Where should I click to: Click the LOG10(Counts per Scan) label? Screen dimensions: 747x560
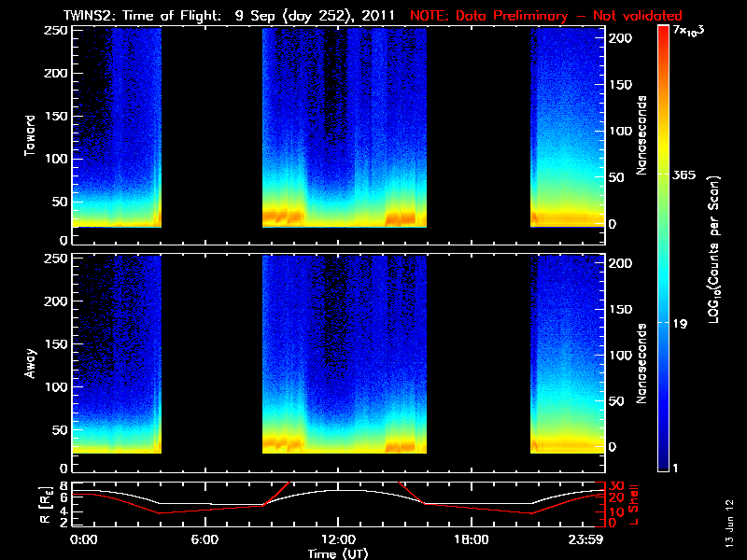point(712,249)
